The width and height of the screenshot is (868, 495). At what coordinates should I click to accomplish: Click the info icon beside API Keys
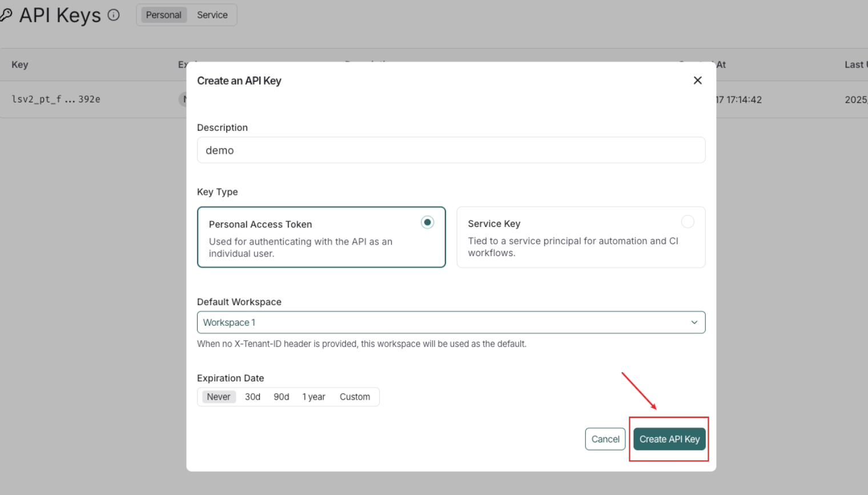[x=114, y=15]
